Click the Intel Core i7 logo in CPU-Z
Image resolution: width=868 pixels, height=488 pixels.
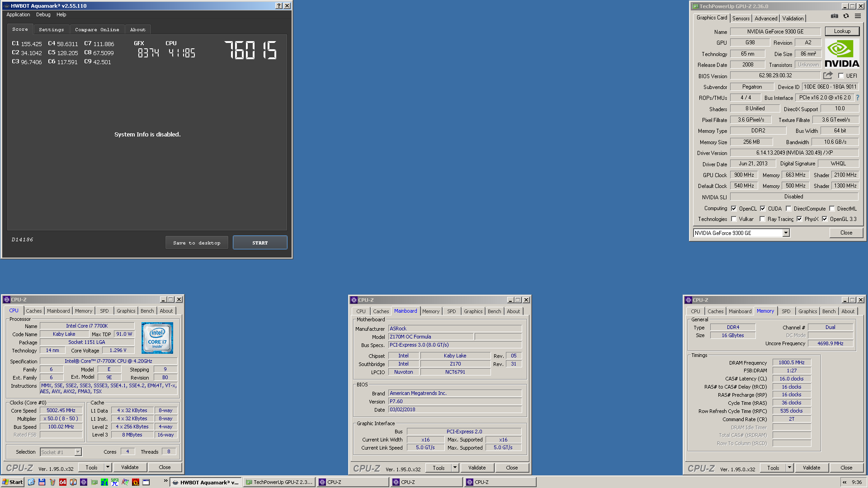point(157,338)
